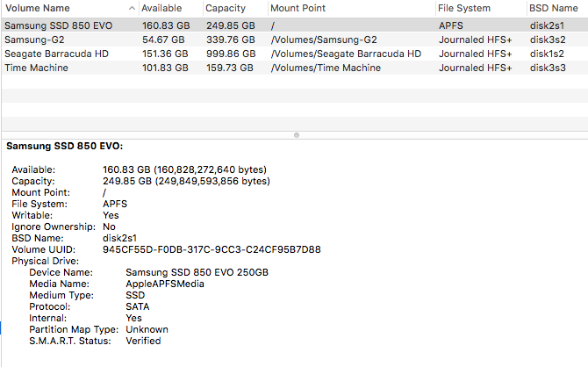
Task: Click the Device Name value in details
Action: coord(197,272)
